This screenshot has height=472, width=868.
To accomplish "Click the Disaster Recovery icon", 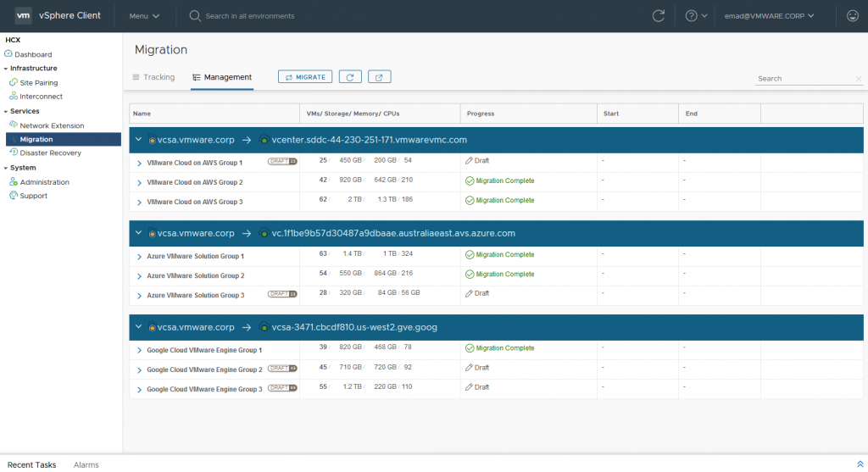I will pyautogui.click(x=14, y=153).
